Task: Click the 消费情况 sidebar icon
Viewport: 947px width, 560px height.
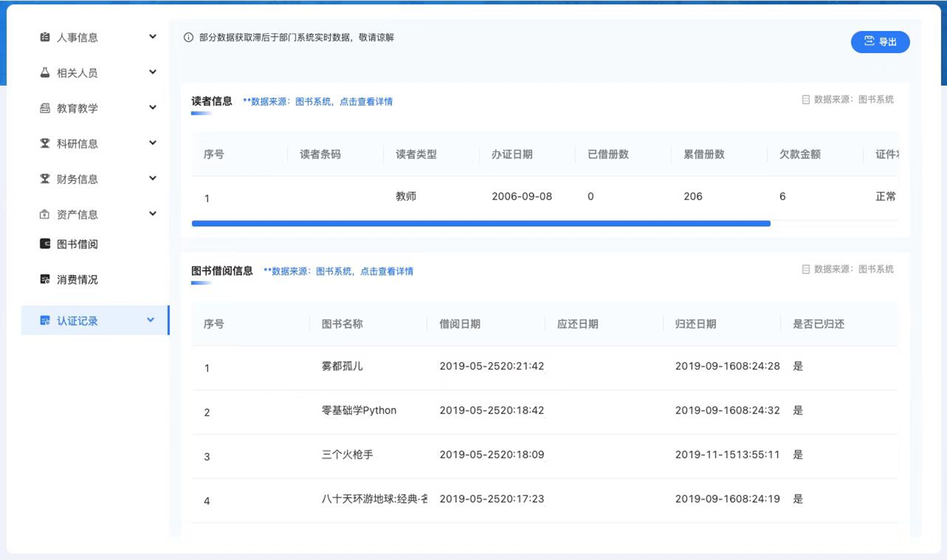Action: [45, 279]
